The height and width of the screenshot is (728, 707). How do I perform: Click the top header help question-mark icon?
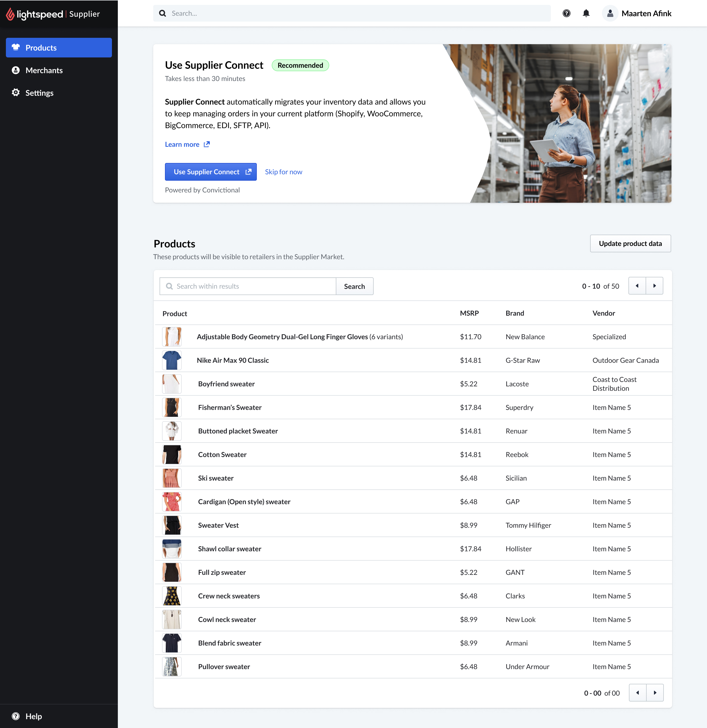click(566, 13)
